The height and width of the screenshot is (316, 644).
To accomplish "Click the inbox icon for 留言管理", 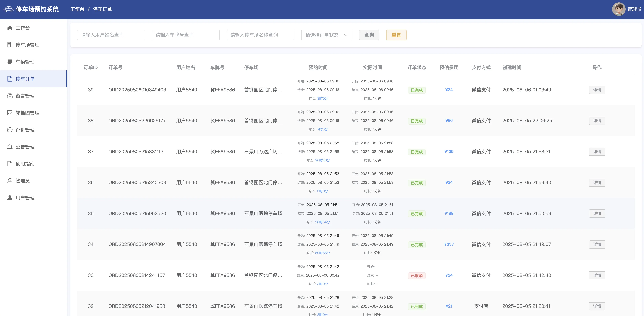I will tap(10, 96).
